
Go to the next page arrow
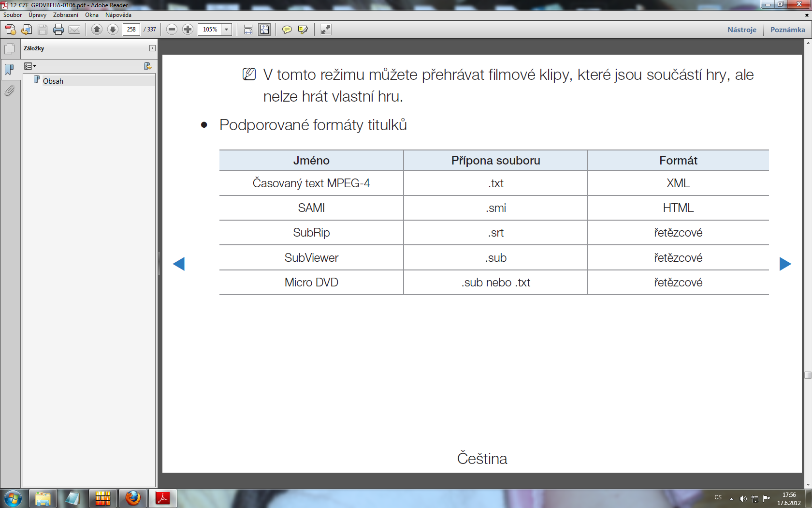[113, 30]
